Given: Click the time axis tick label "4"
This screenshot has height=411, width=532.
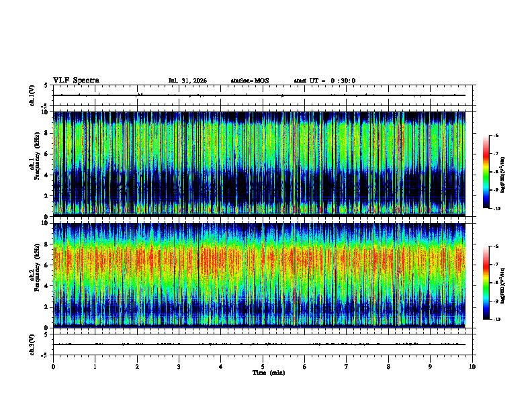Looking at the screenshot, I should pyautogui.click(x=221, y=367).
